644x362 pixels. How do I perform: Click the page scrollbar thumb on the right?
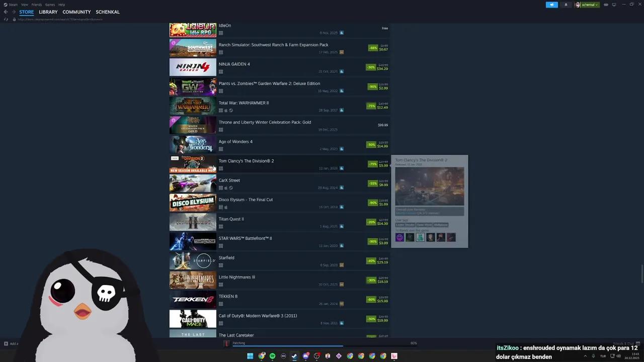[642, 273]
